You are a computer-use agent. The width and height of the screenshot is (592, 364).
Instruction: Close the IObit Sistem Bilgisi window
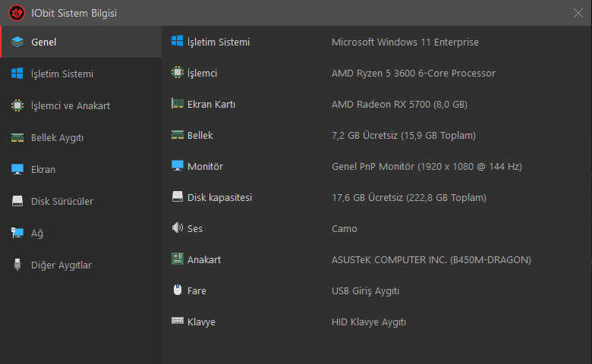578,13
